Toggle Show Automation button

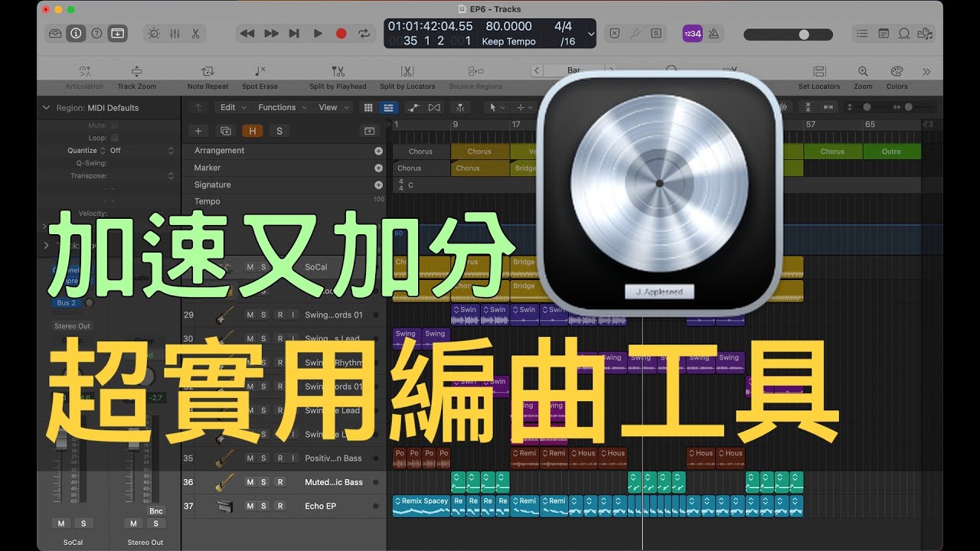point(414,108)
